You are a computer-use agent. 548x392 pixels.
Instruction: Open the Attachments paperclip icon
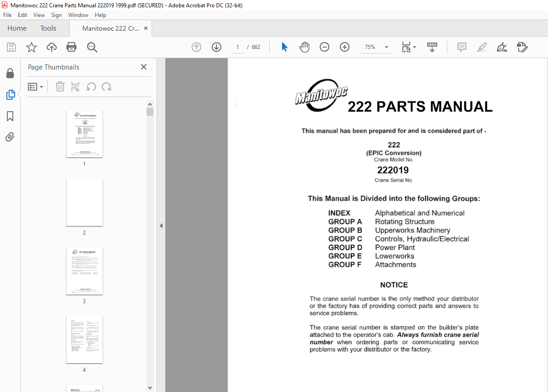click(10, 137)
